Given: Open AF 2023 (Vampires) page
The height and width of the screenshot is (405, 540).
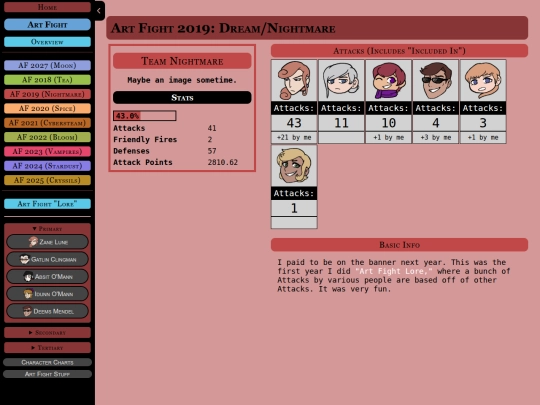Looking at the screenshot, I should [48, 152].
